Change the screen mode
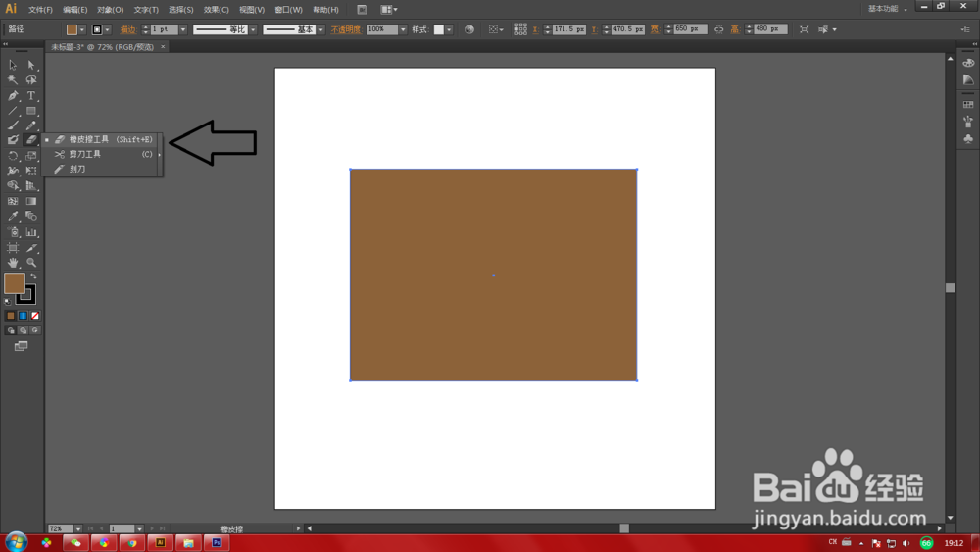The width and height of the screenshot is (980, 552). click(x=22, y=346)
